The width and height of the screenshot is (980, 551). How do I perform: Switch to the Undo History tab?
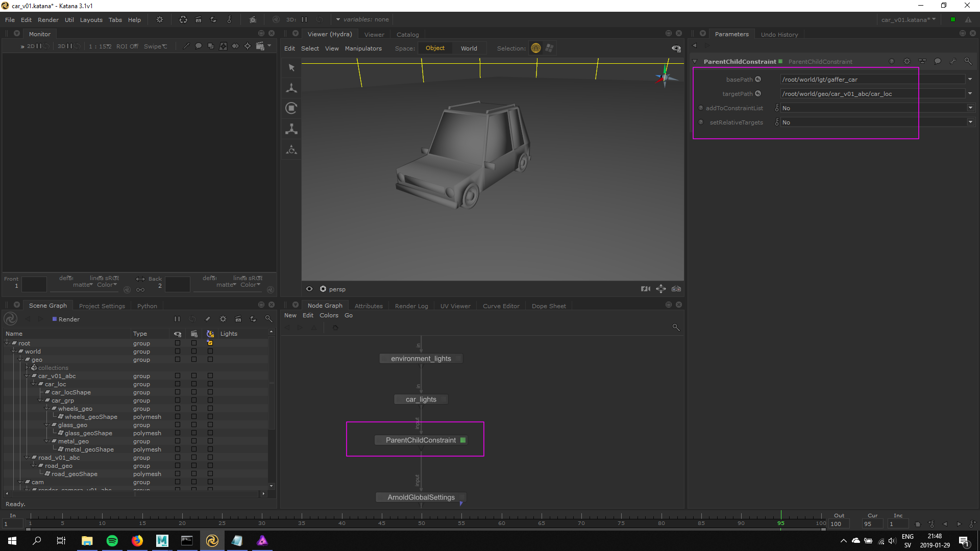(x=779, y=34)
